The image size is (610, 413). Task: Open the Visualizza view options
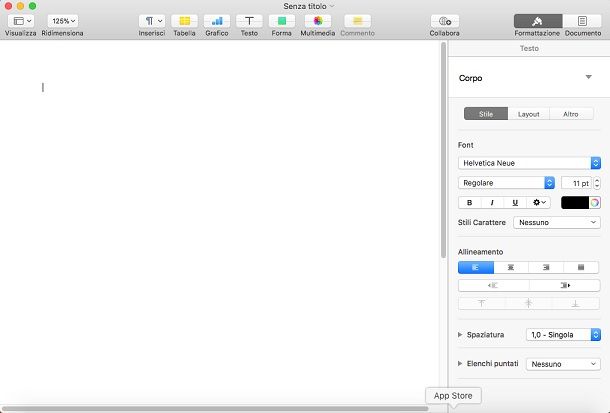[22, 21]
